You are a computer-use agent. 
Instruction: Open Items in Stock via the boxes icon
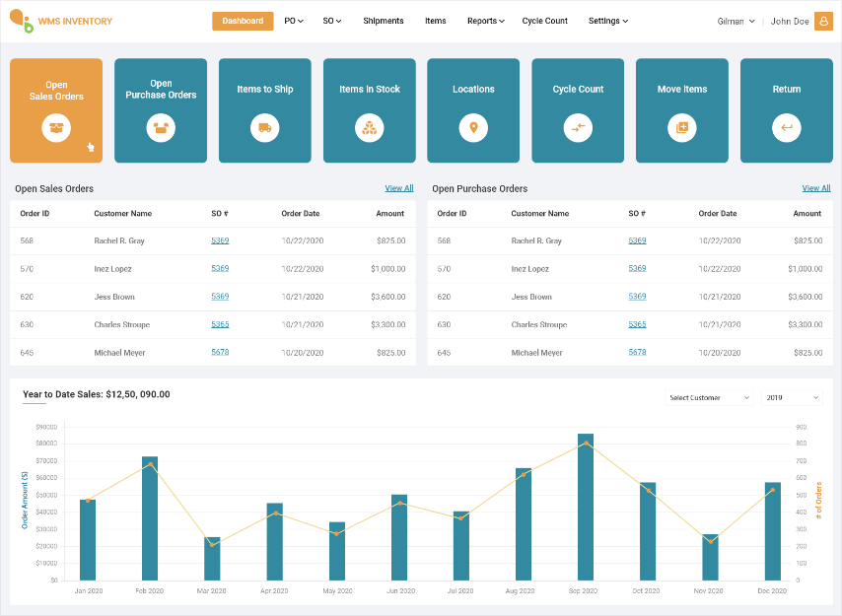click(x=369, y=128)
